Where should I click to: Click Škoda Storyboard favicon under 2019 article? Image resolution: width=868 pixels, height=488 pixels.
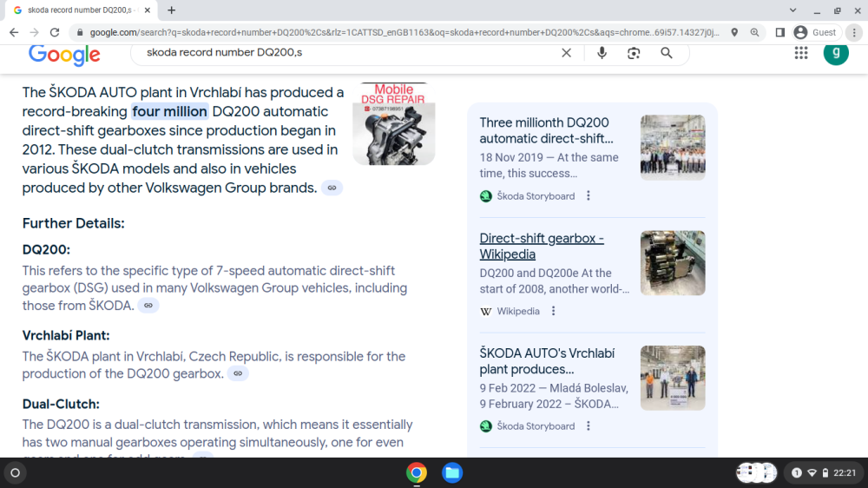click(486, 196)
